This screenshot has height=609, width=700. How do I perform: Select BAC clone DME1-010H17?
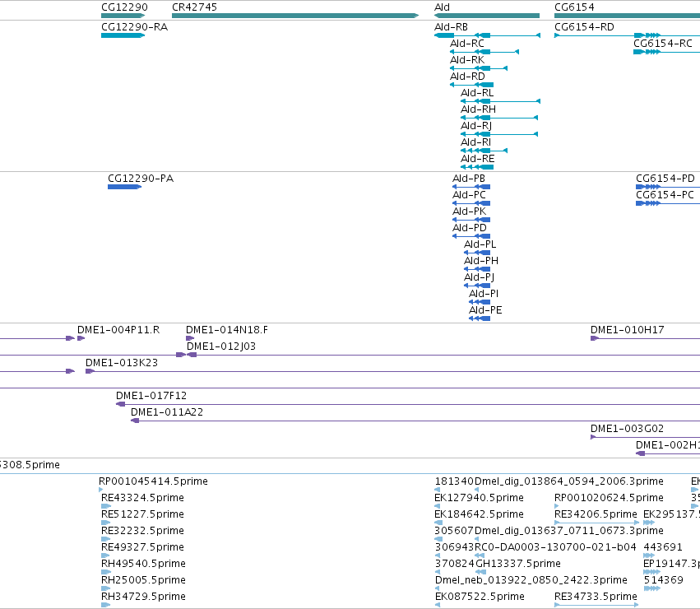[x=628, y=330]
